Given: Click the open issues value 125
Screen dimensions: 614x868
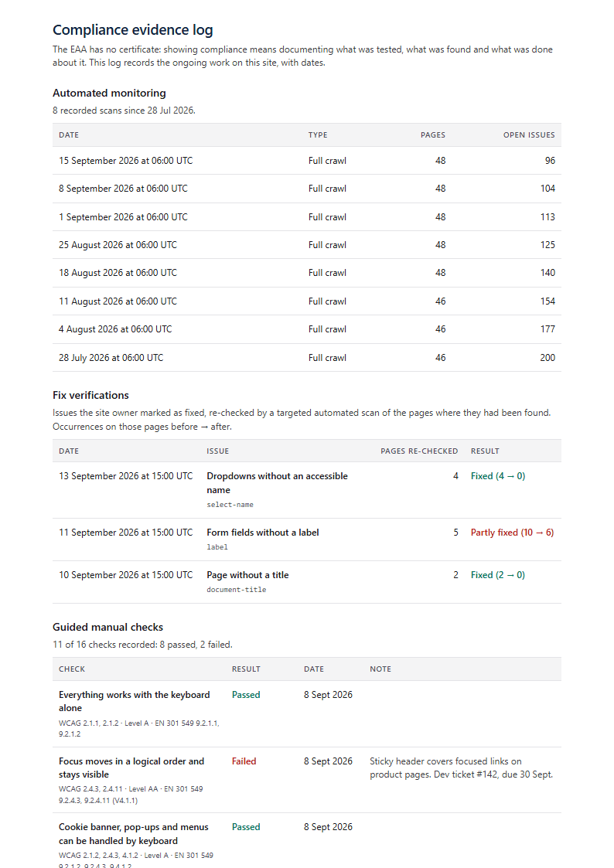Looking at the screenshot, I should pyautogui.click(x=547, y=245).
